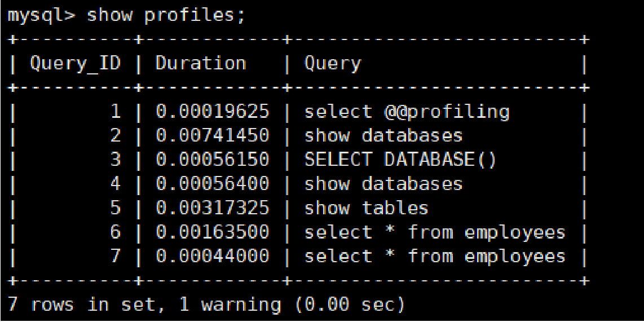Click 'select * from employees' in row 7
644x322 pixels.
point(435,257)
